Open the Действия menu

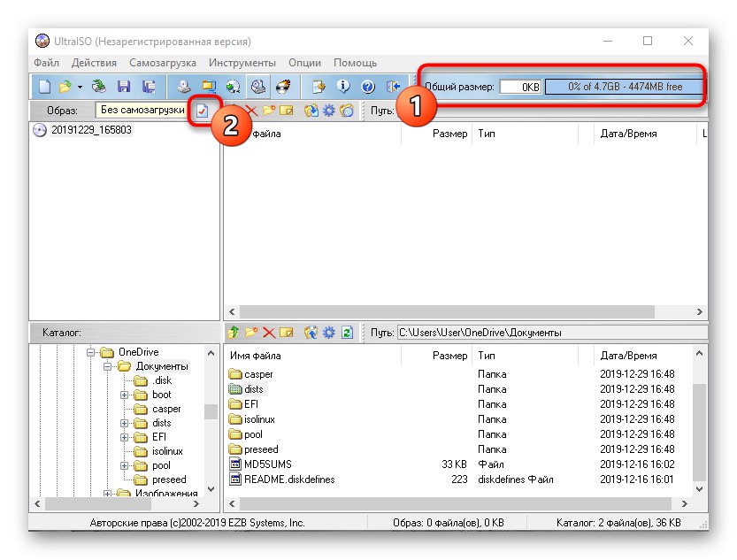tap(94, 63)
